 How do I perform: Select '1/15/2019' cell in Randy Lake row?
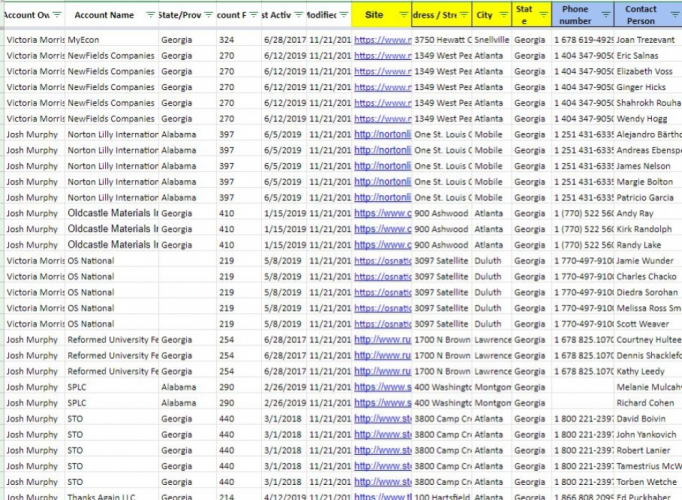point(284,245)
